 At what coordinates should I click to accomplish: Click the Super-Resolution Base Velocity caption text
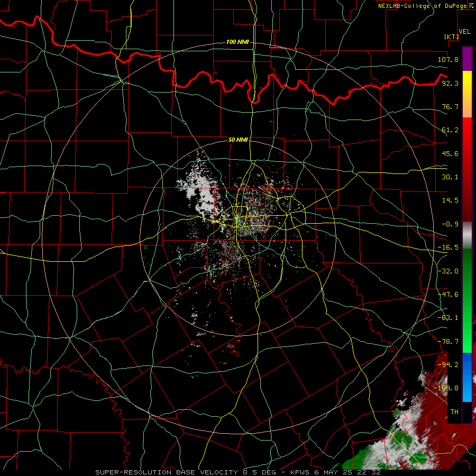237,472
